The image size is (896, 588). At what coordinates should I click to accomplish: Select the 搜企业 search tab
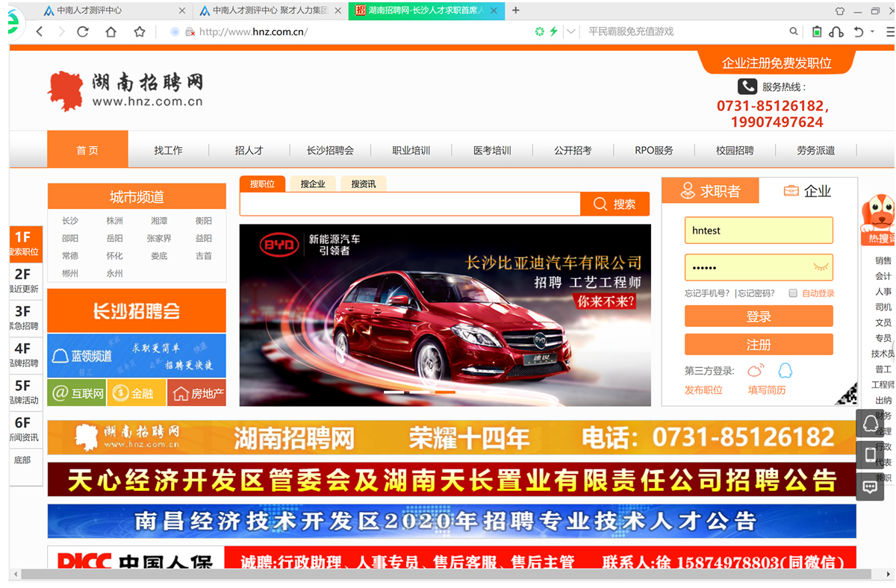click(313, 184)
